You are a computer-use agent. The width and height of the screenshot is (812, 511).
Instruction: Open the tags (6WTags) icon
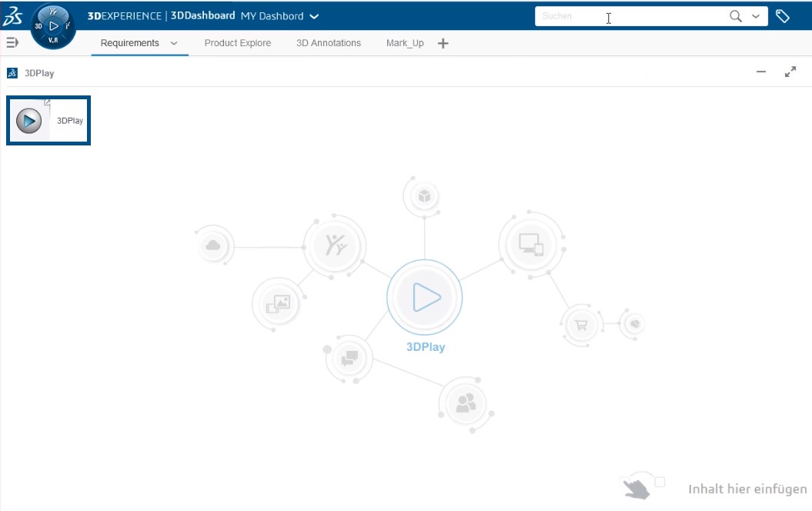[x=782, y=16]
